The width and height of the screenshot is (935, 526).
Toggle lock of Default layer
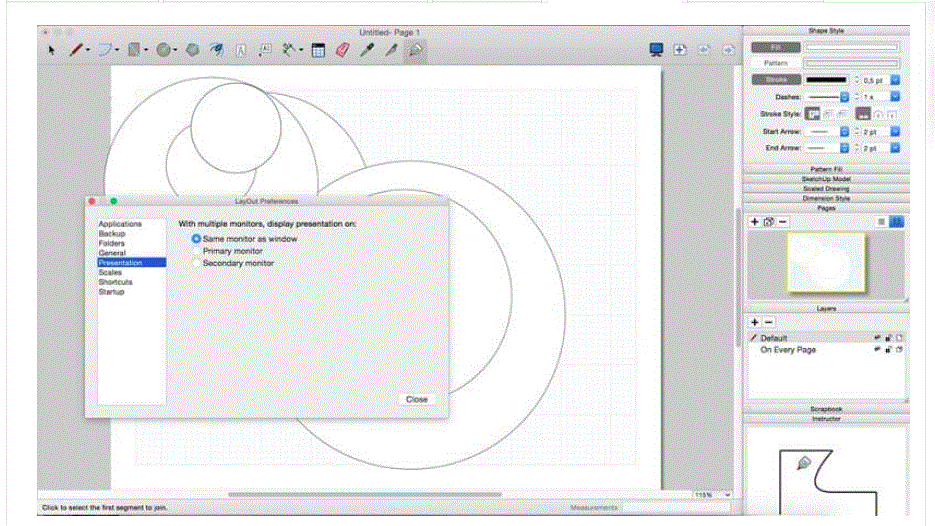tap(888, 338)
